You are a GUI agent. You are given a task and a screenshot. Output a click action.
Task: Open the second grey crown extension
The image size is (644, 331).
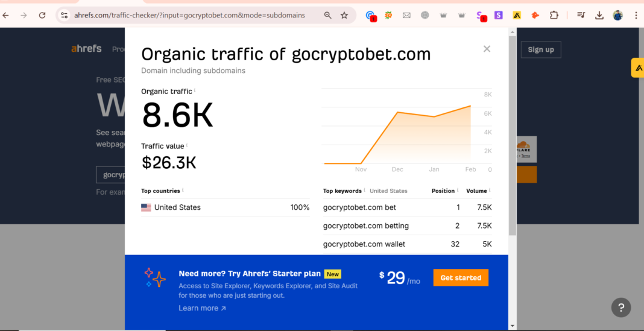click(462, 15)
